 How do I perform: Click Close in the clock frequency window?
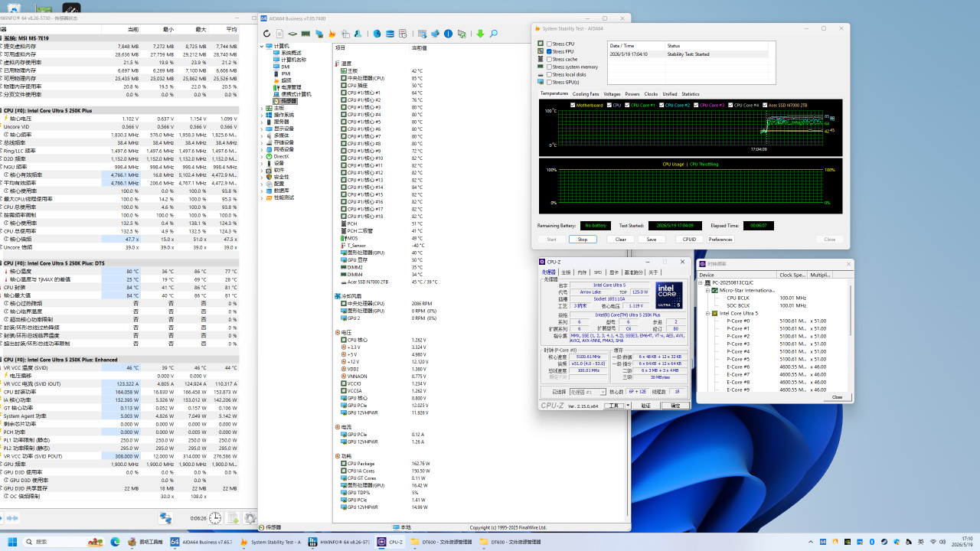(837, 397)
